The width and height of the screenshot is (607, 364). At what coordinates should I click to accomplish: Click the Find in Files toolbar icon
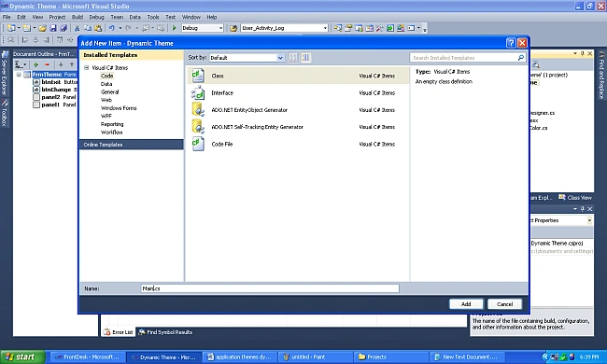[x=233, y=28]
